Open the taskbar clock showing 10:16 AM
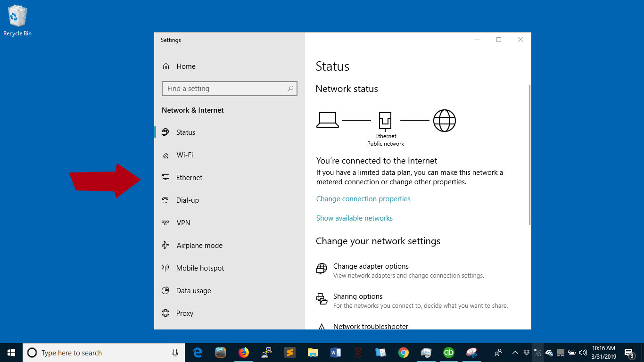This screenshot has width=644, height=362. coord(604,353)
